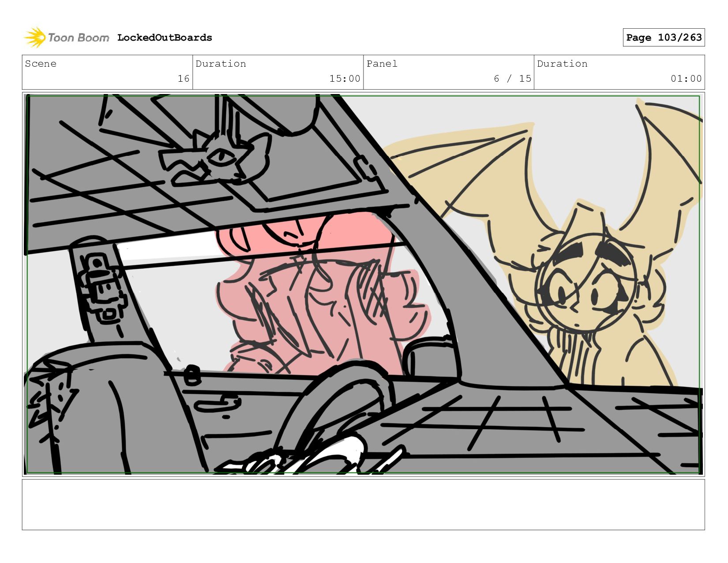The width and height of the screenshot is (728, 563).
Task: Click scene number 16
Action: click(x=184, y=79)
